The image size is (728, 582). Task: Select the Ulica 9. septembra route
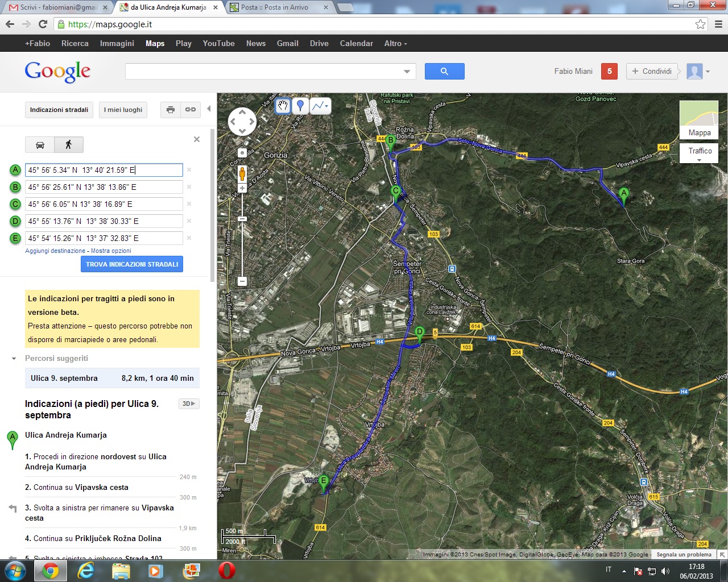112,378
